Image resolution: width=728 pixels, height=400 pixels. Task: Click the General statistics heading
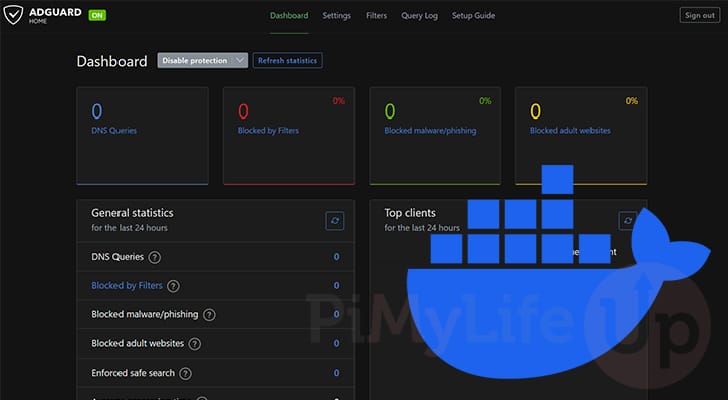coord(132,213)
